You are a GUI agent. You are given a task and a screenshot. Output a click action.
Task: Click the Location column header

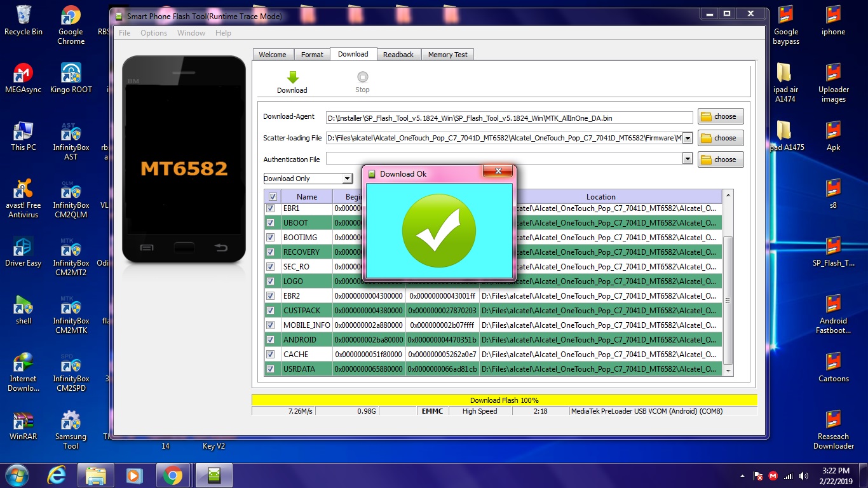pos(600,197)
